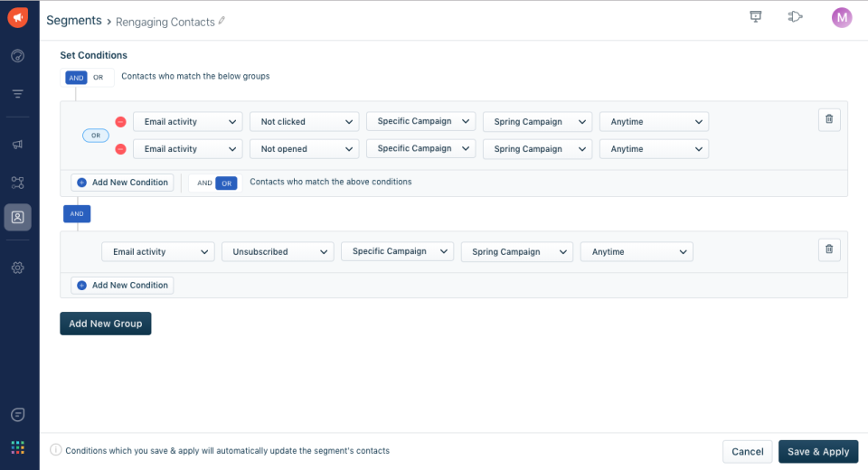Viewport: 868px width, 470px height.
Task: Delete the Unsubscribed group with its trash icon
Action: click(x=829, y=249)
